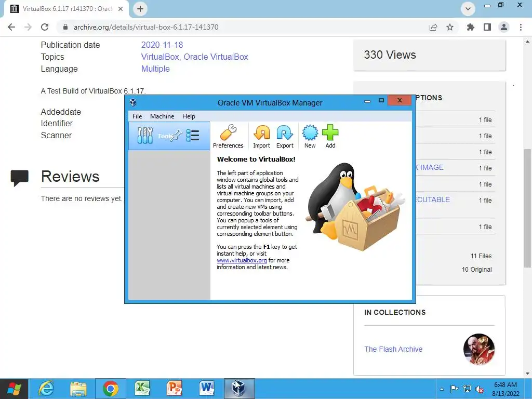
Task: Visit the www.virtualbox.org link
Action: [242, 260]
